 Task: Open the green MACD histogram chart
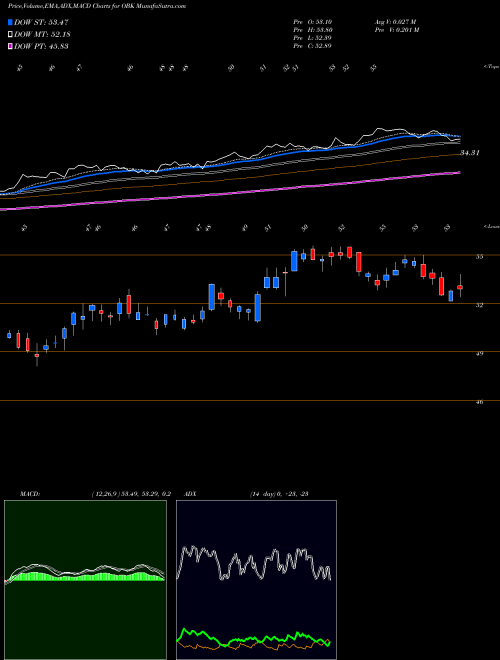tap(85, 580)
